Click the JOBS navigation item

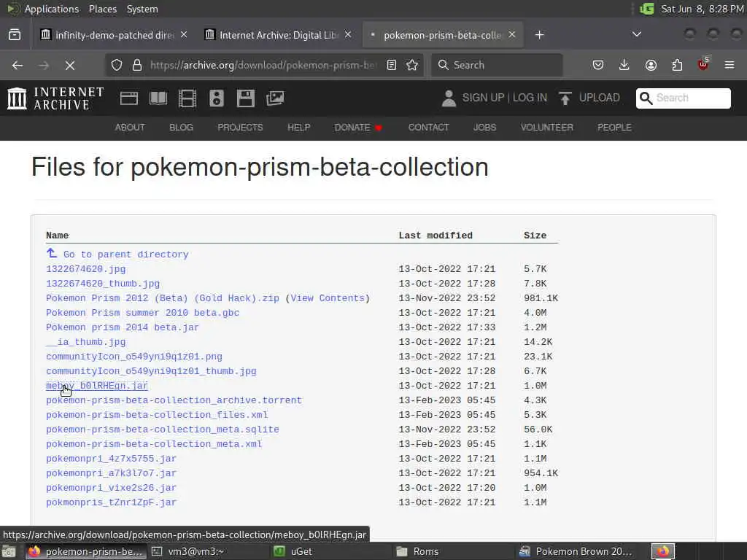(x=484, y=127)
